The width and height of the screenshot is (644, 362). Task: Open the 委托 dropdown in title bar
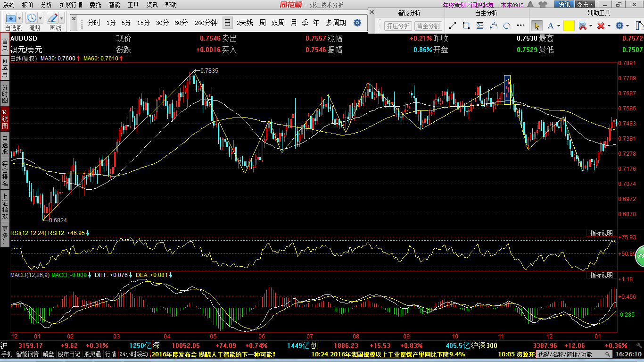click(x=586, y=5)
